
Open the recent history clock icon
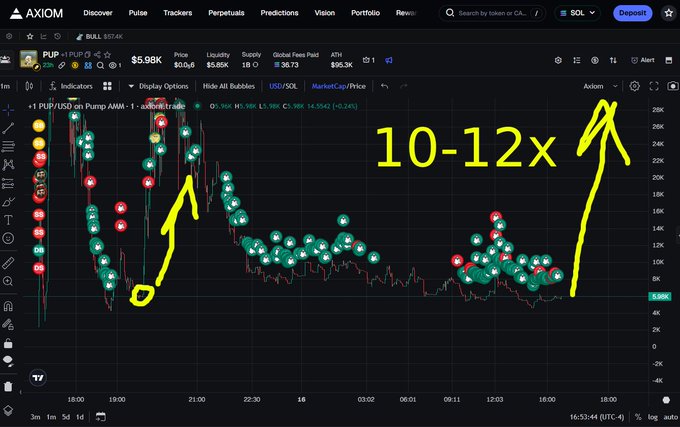point(57,36)
